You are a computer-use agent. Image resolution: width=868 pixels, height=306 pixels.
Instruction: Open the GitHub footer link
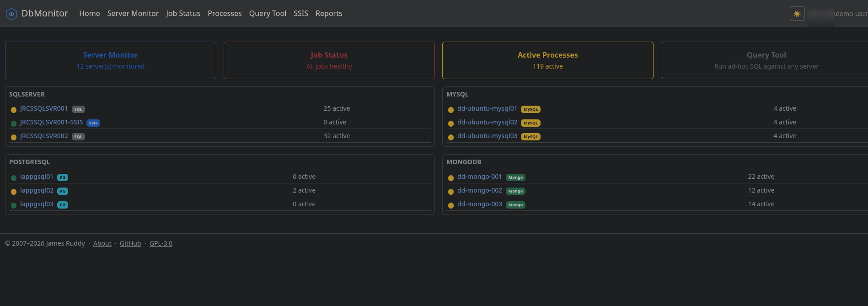pos(130,243)
